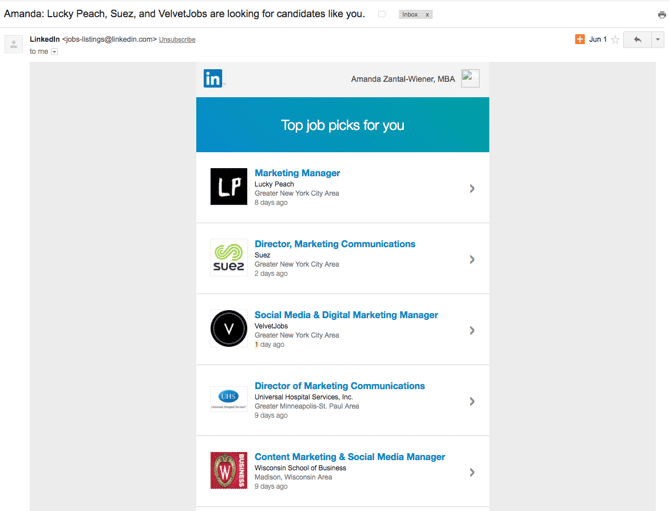Image resolution: width=669 pixels, height=511 pixels.
Task: Click the Wisconsin School of Business logo
Action: [229, 470]
